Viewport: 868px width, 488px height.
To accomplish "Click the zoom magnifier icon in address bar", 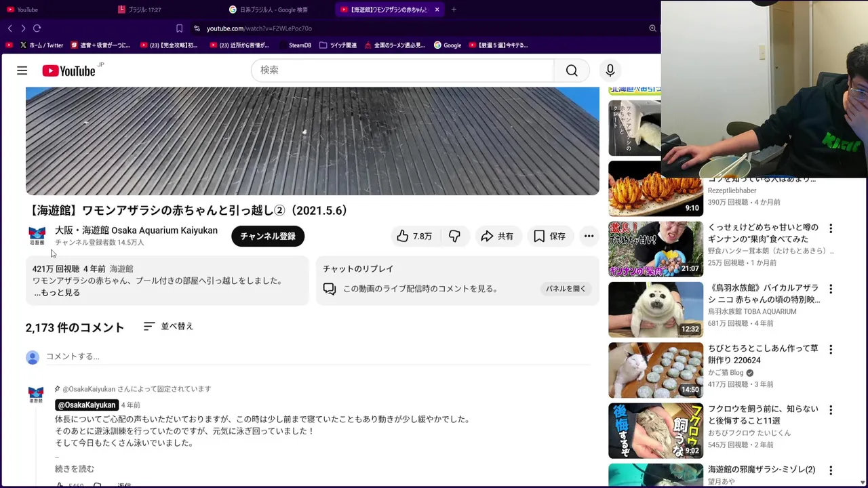I will coord(652,28).
